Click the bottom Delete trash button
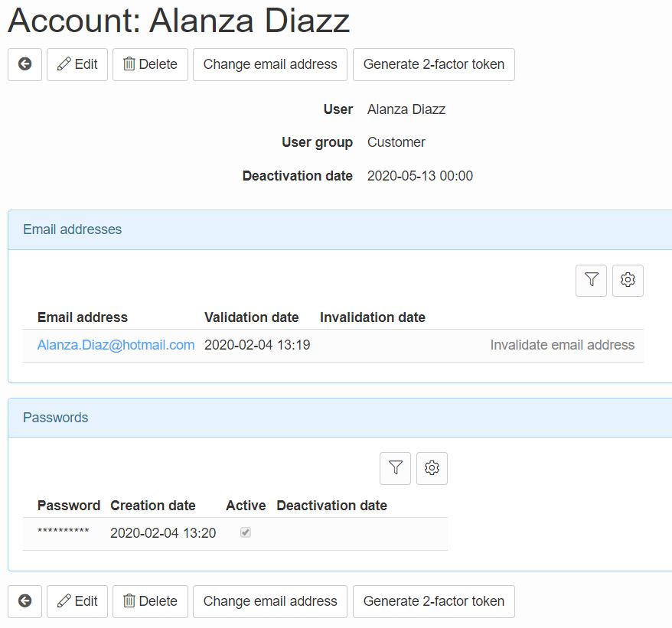672x628 pixels. 151,601
